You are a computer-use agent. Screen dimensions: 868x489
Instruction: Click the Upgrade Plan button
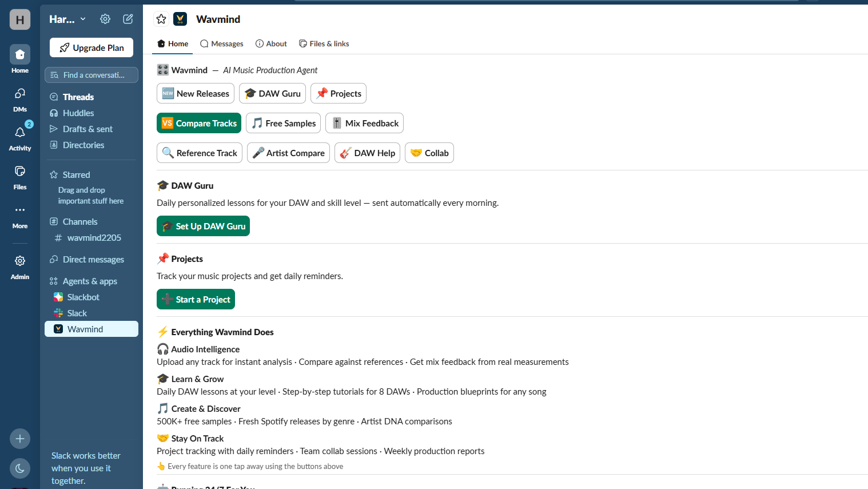point(91,47)
